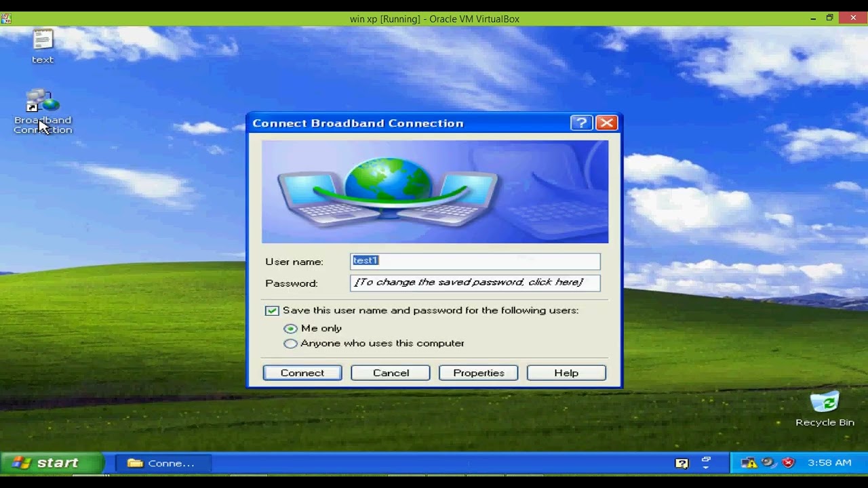Click the User name input field
868x488 pixels.
[x=475, y=261]
